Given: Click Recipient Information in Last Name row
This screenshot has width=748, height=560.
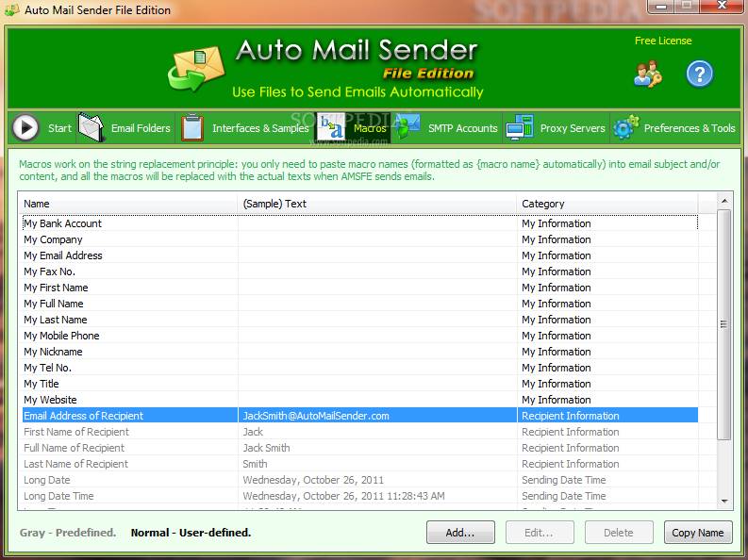Looking at the screenshot, I should pyautogui.click(x=570, y=464).
